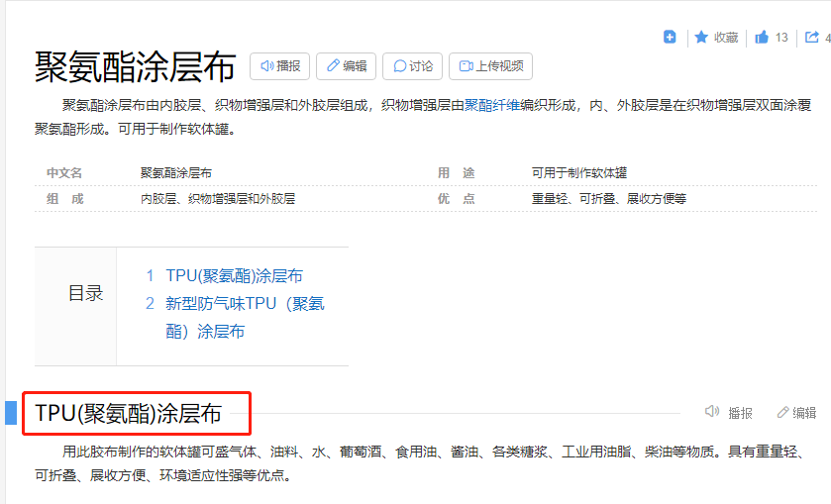Jump to contents entry 1 TPU(聚氨酯)涂层布
The height and width of the screenshot is (504, 831).
tap(234, 276)
